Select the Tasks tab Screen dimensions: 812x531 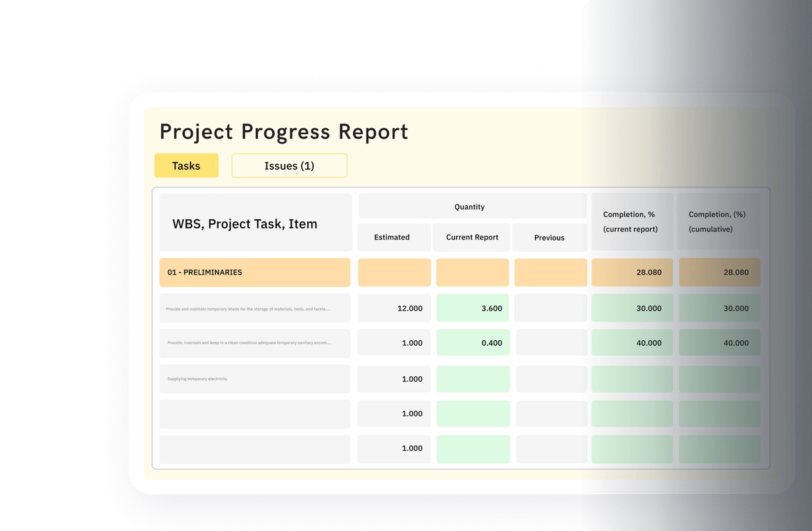coord(186,165)
